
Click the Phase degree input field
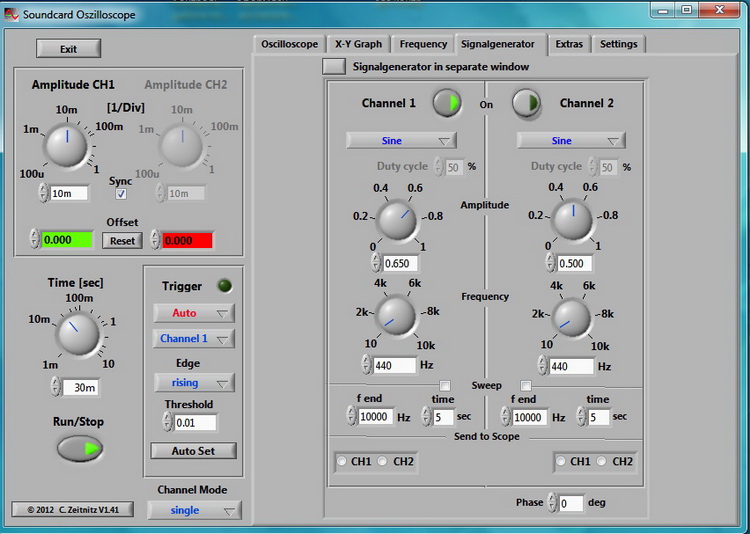pos(570,503)
